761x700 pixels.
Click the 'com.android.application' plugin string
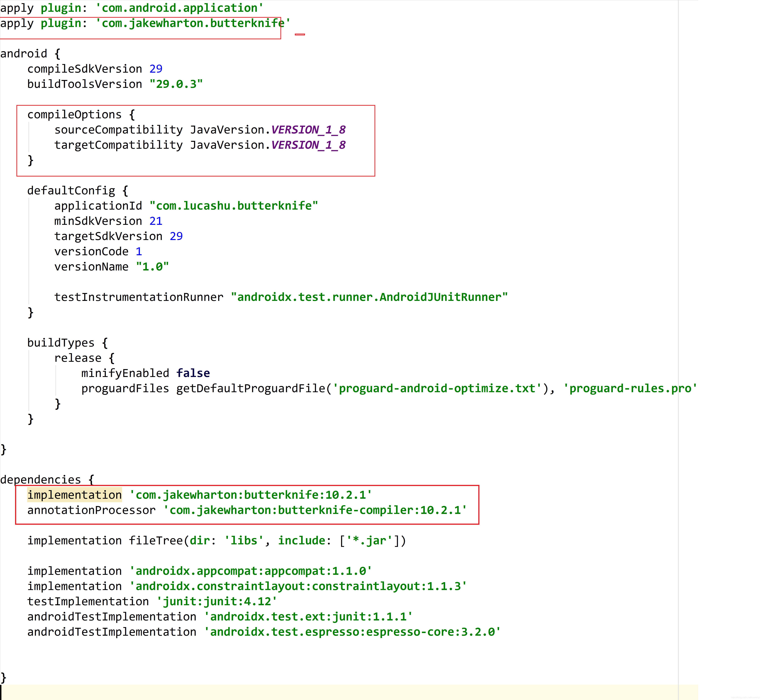(x=179, y=8)
